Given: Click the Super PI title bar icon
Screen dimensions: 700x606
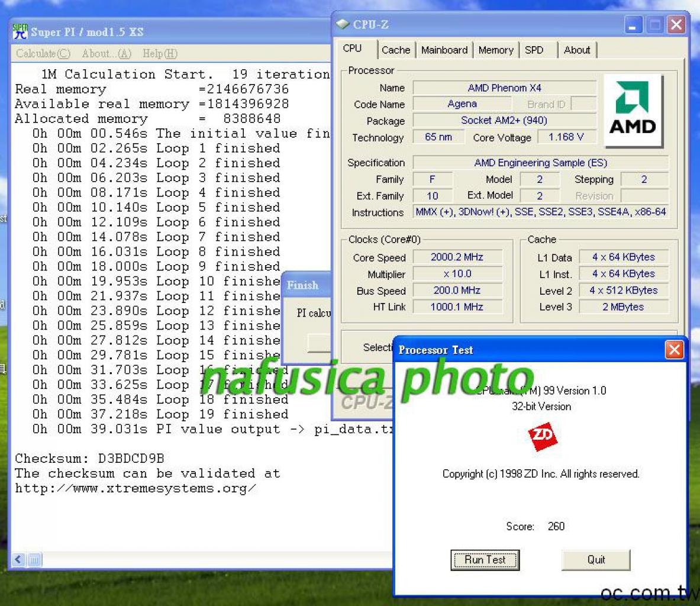Looking at the screenshot, I should click(x=20, y=32).
